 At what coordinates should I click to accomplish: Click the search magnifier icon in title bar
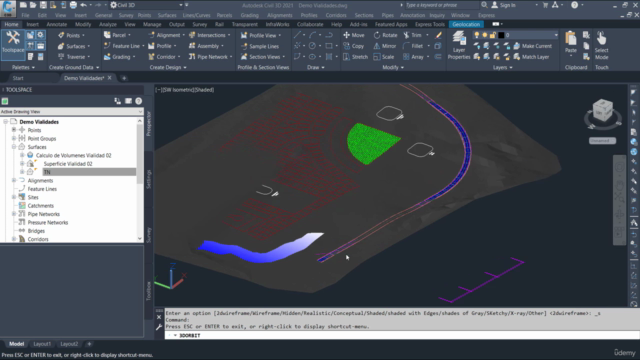[x=484, y=5]
